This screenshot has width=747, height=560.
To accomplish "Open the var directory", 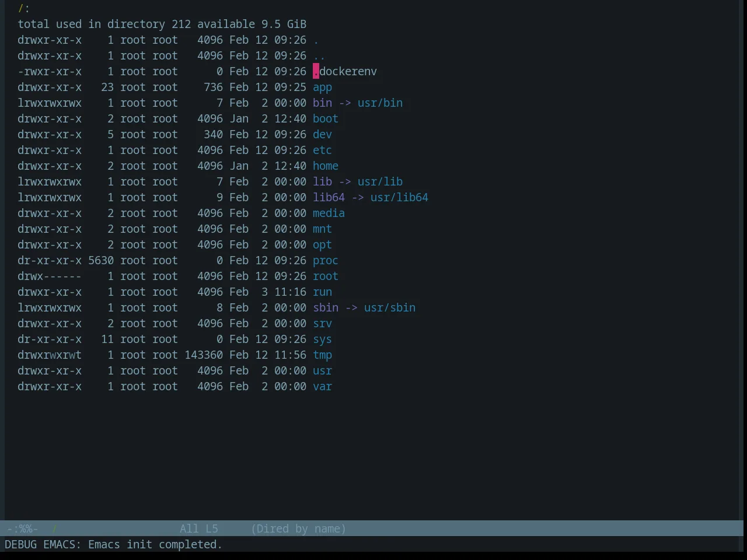I will 322,387.
